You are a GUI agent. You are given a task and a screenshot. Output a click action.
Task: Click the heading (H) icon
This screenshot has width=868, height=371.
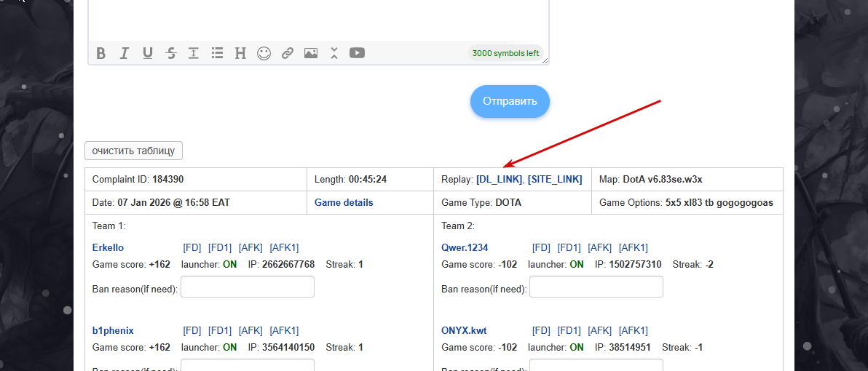point(240,53)
